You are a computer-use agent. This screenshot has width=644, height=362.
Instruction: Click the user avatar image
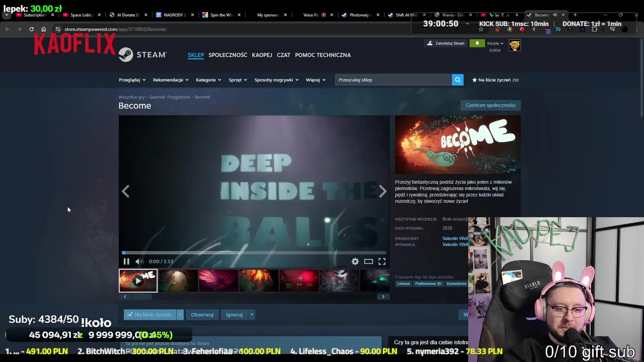(x=514, y=45)
